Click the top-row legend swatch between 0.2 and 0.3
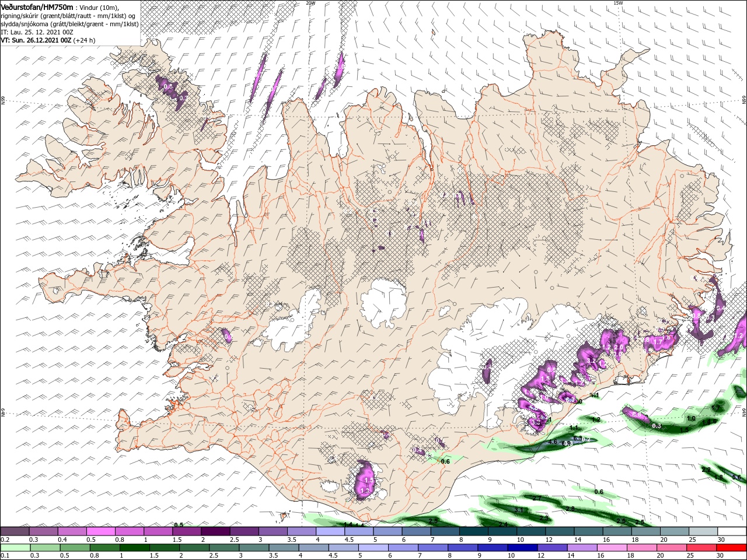The image size is (747, 560). pos(15,531)
